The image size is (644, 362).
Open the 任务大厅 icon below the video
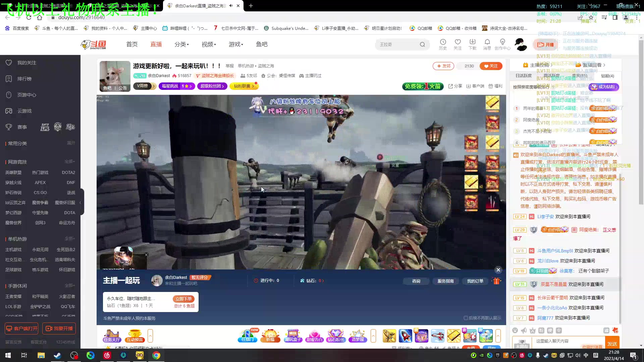pyautogui.click(x=112, y=336)
